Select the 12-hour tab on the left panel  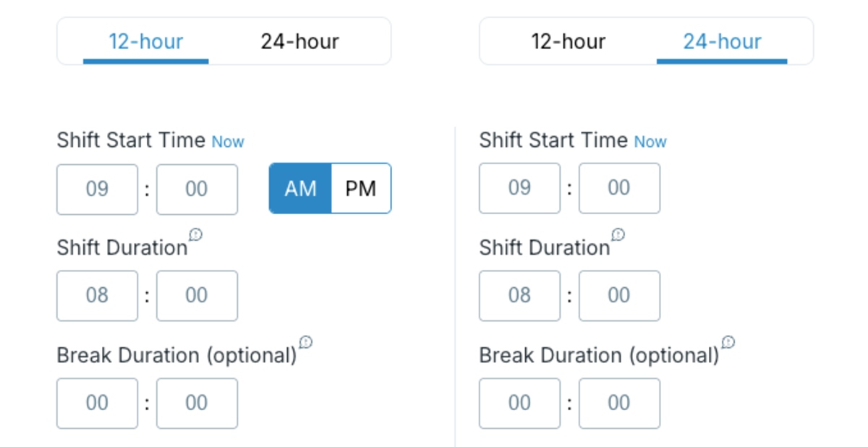click(145, 41)
